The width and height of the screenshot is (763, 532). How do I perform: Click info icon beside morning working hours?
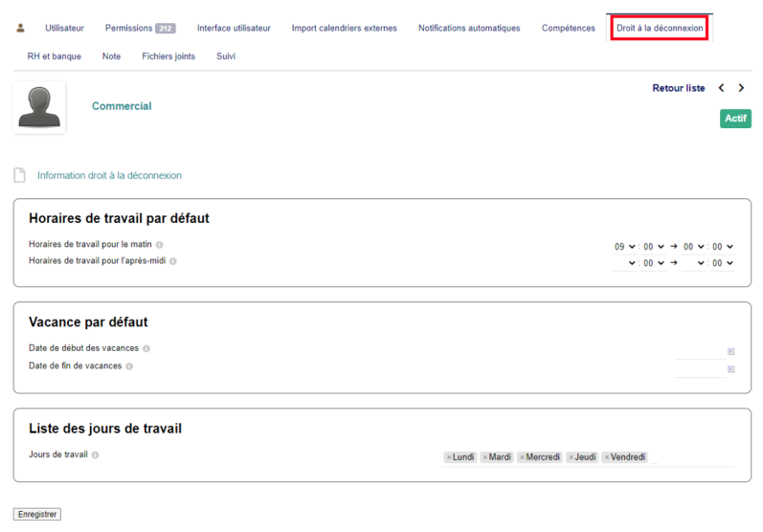pos(160,245)
